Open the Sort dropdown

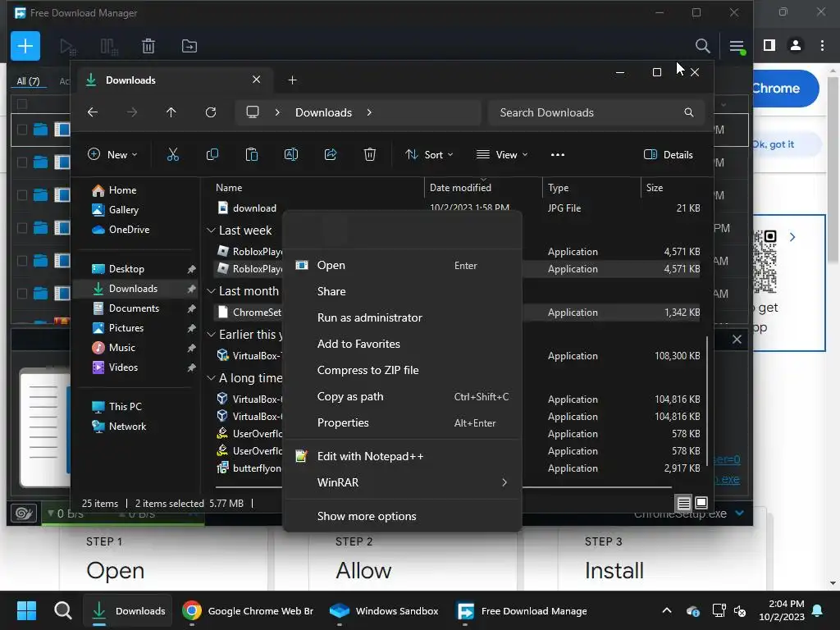tap(429, 155)
